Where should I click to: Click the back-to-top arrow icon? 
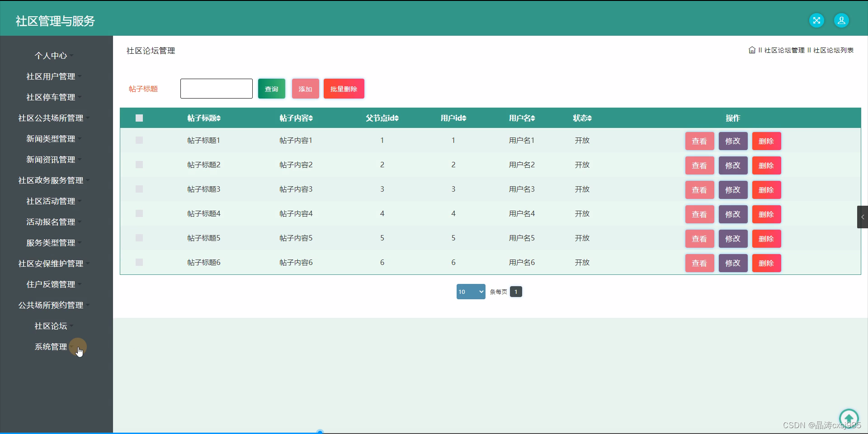click(849, 418)
